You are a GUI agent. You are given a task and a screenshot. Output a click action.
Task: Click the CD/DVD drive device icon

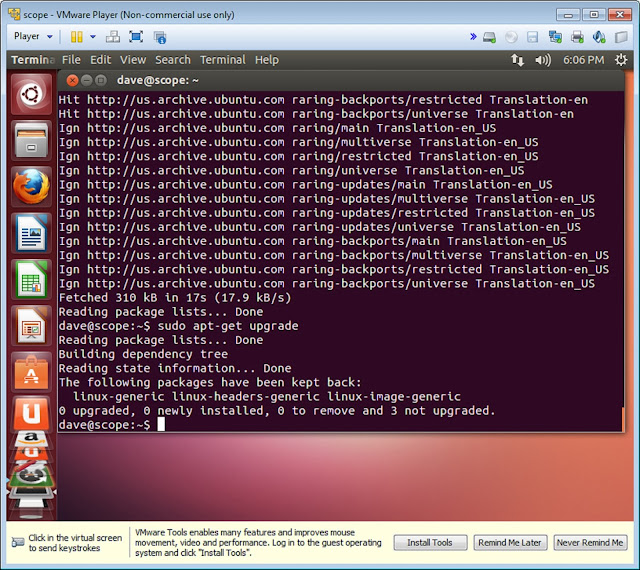point(511,37)
